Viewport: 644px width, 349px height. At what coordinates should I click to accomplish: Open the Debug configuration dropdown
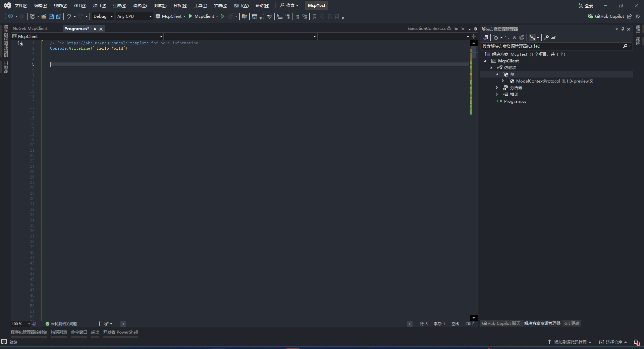[x=103, y=16]
